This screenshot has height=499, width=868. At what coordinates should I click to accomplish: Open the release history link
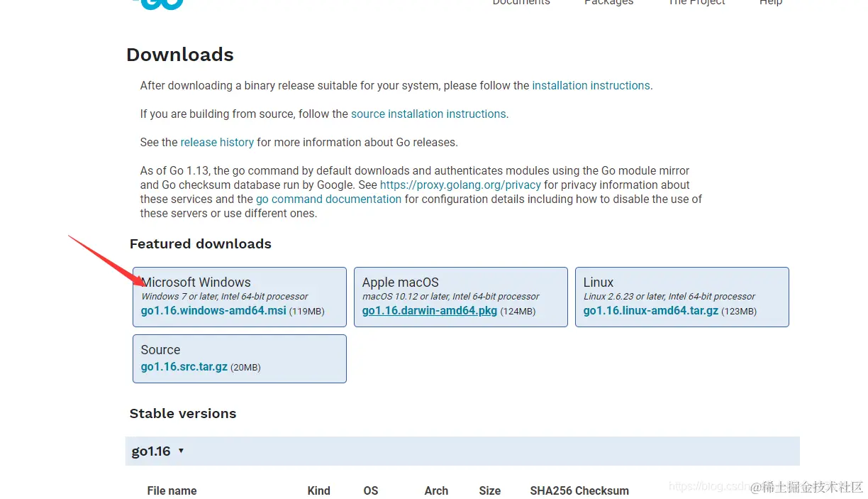click(217, 142)
